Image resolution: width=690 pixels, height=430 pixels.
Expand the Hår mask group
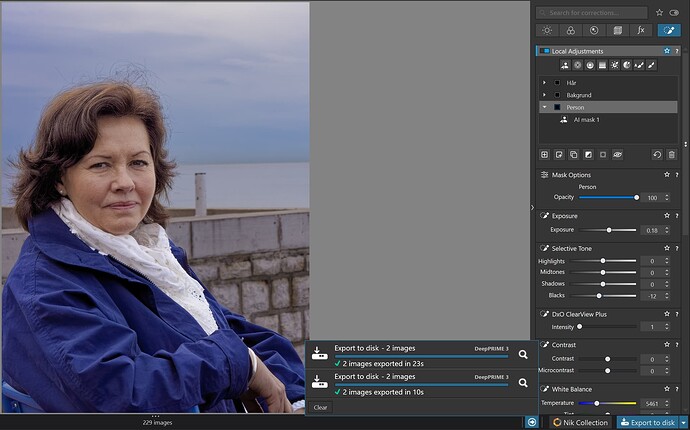click(544, 82)
